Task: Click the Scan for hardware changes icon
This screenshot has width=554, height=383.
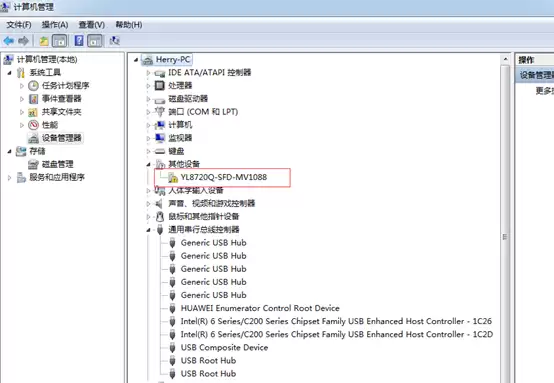Action: 114,41
